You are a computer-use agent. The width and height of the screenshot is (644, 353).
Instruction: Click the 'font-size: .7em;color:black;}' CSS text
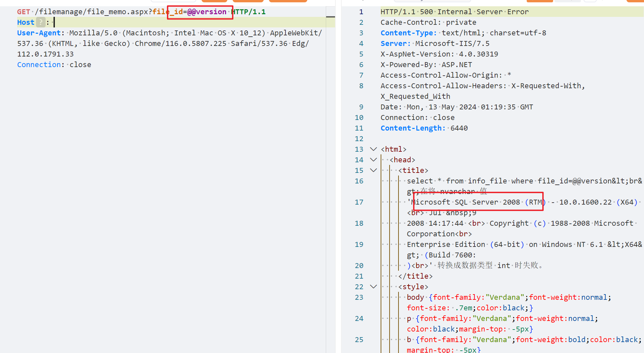coord(470,308)
